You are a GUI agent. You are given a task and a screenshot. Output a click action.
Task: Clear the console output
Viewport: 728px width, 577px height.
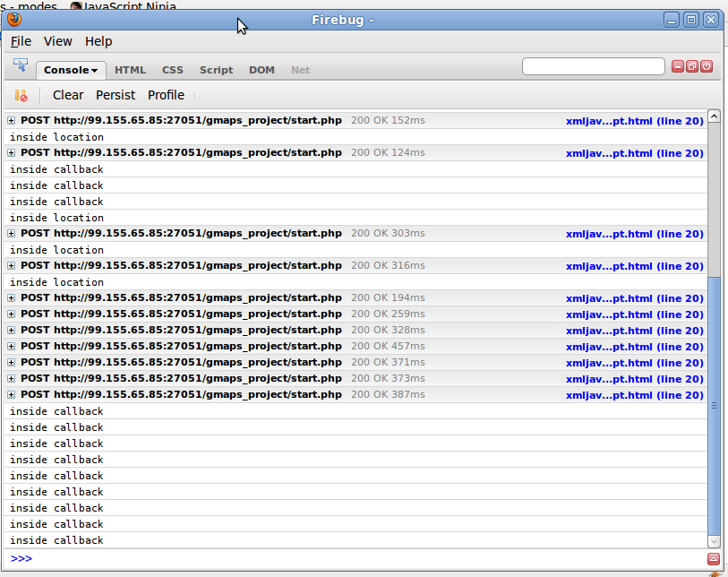tap(68, 95)
